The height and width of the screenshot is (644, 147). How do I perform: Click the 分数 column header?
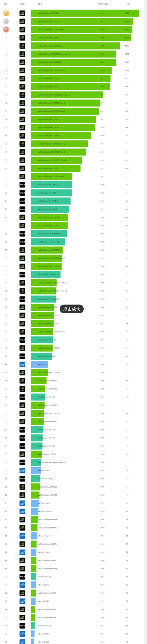click(x=127, y=4)
